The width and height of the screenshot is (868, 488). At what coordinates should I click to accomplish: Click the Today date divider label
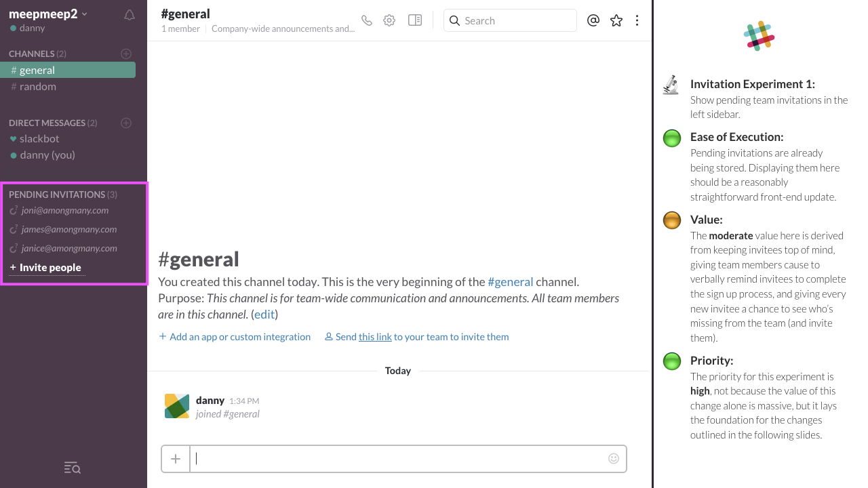398,371
